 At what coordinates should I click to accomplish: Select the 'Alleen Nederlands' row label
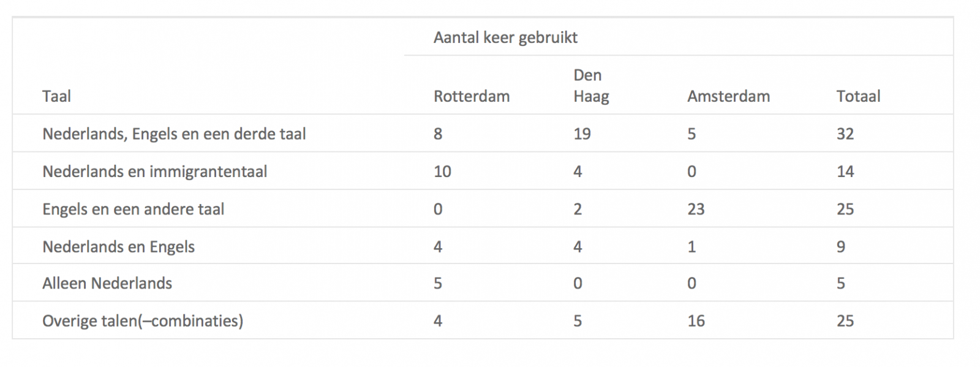coord(107,284)
